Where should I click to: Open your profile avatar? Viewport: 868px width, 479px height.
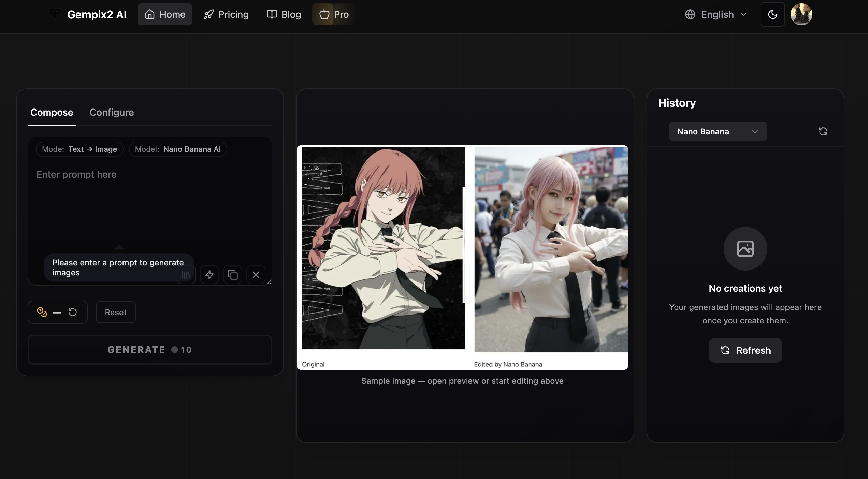802,14
